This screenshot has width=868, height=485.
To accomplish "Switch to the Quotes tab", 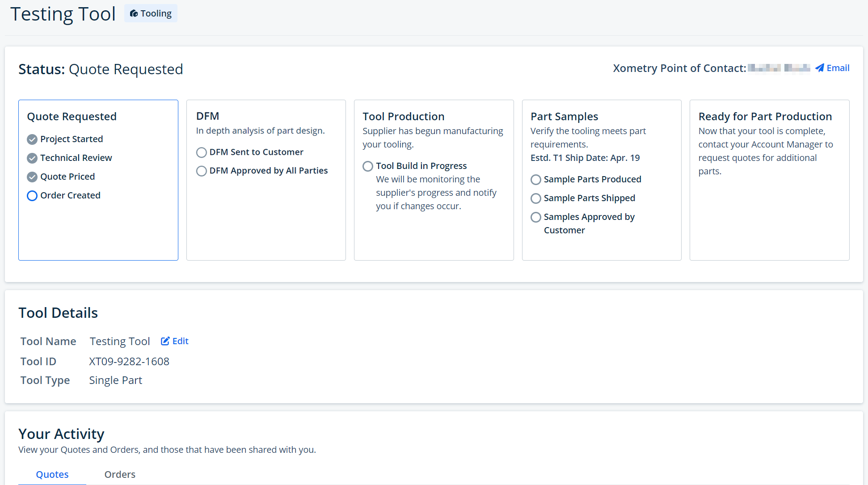I will tap(52, 474).
